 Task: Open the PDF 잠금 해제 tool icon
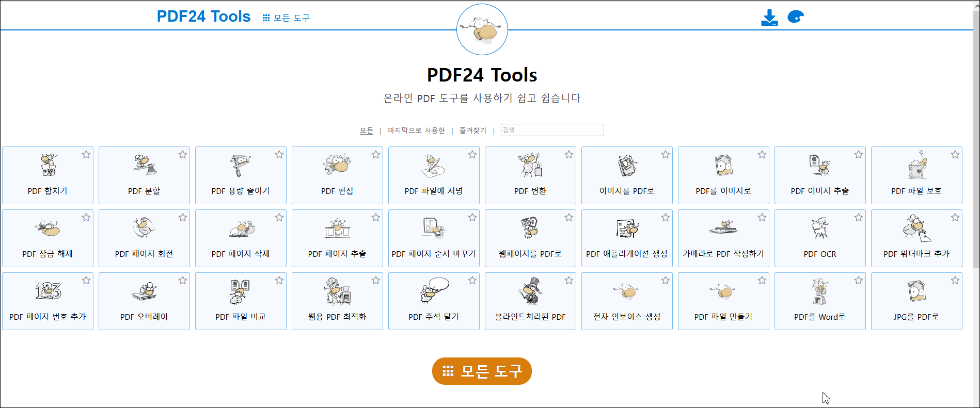point(48,228)
